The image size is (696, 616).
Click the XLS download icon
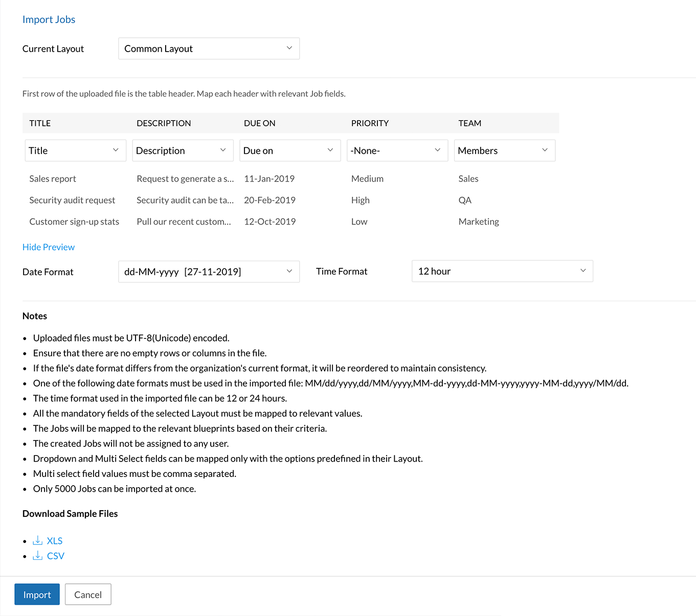38,540
